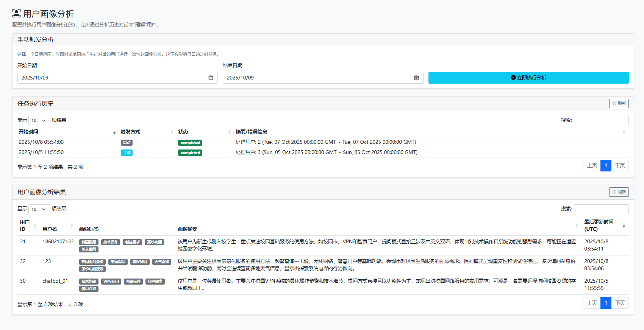This screenshot has width=644, height=330.
Task: Sort task history by status column
Action: coord(203,132)
